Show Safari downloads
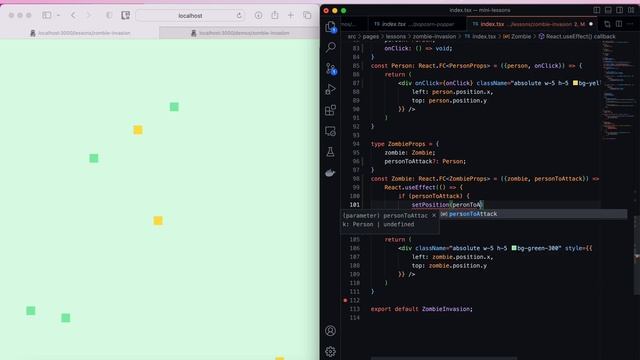 coord(258,16)
